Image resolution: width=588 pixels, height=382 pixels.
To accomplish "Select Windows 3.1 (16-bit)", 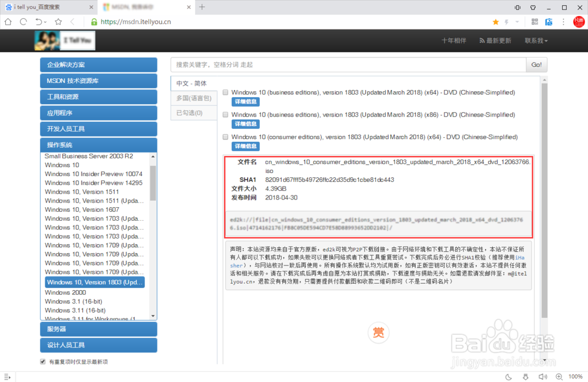I will coord(73,302).
